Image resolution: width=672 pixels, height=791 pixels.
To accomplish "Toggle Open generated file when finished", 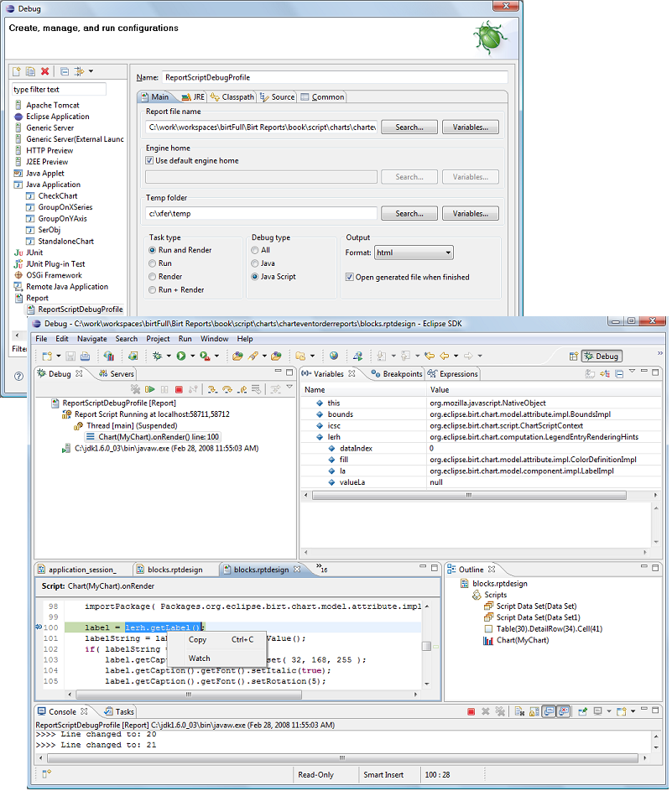I will (349, 277).
